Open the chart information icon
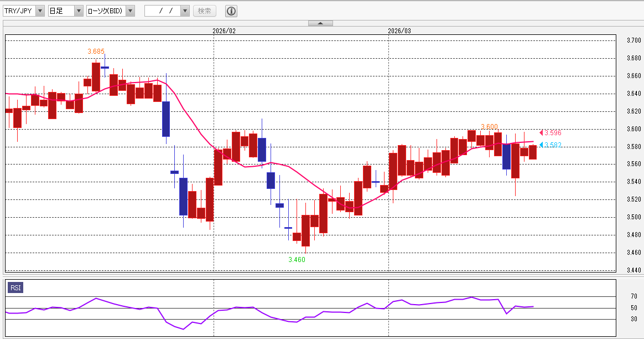The height and width of the screenshot is (339, 644). (231, 11)
